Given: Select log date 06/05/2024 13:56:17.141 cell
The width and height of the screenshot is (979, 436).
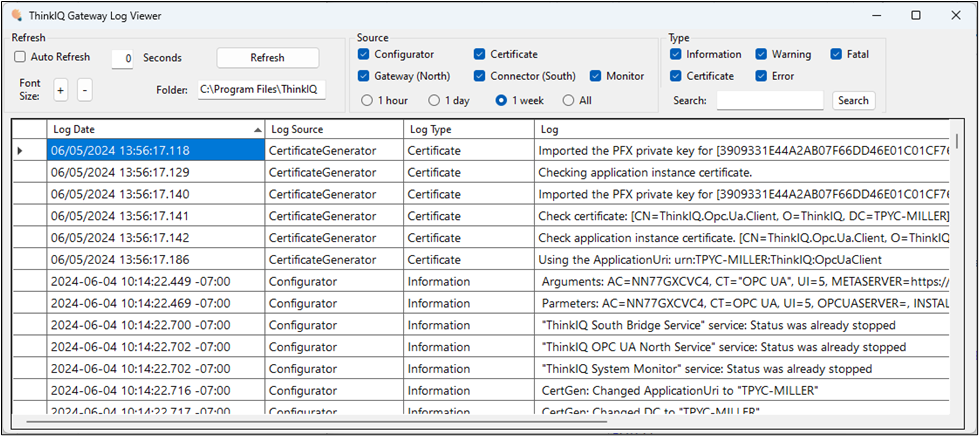Looking at the screenshot, I should (x=156, y=216).
